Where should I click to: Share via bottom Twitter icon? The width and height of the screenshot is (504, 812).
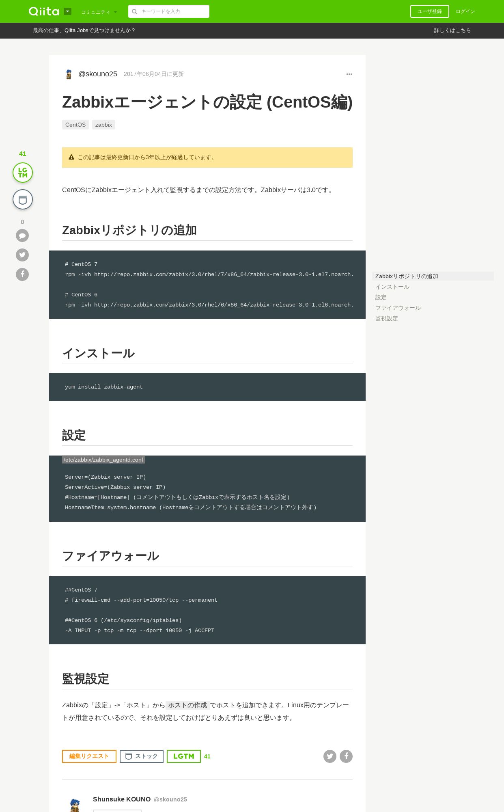(330, 756)
